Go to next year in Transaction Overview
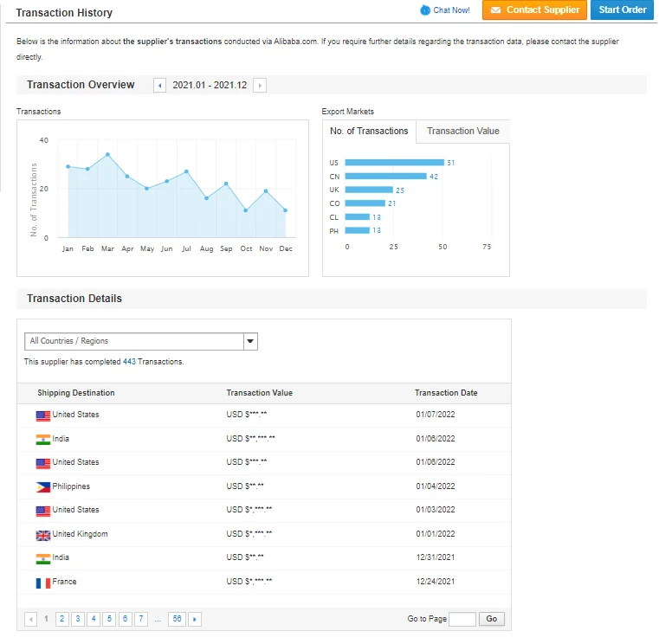Viewport: 659px width, 644px height. point(260,86)
